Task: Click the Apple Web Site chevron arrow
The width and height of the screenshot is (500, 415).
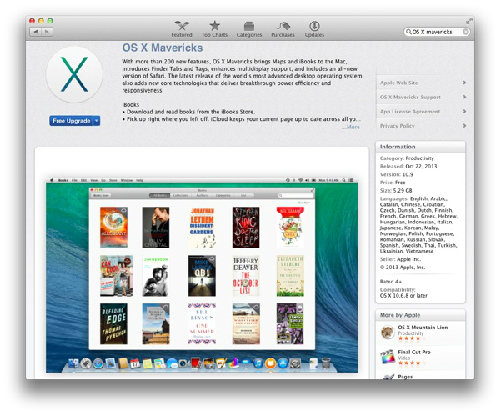Action: click(x=464, y=83)
